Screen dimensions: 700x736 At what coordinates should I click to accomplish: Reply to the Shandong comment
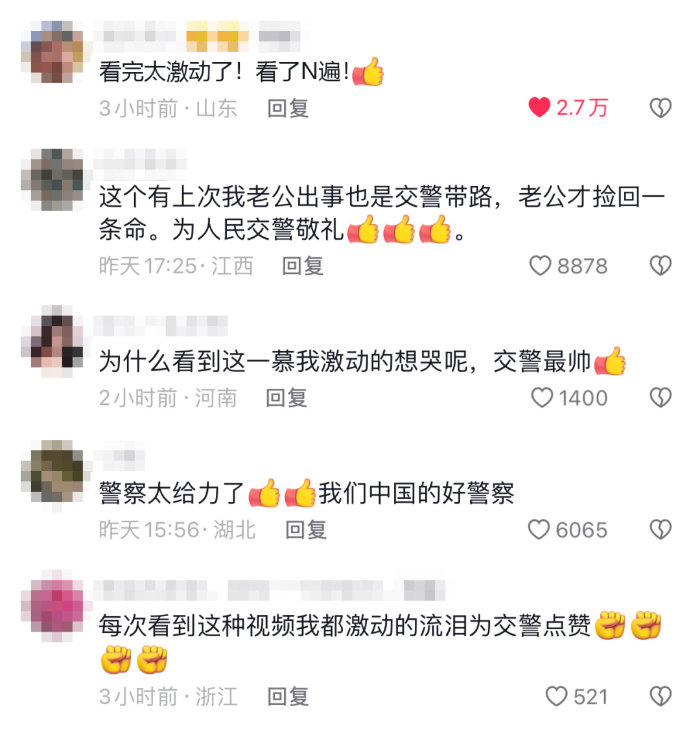coord(288,108)
